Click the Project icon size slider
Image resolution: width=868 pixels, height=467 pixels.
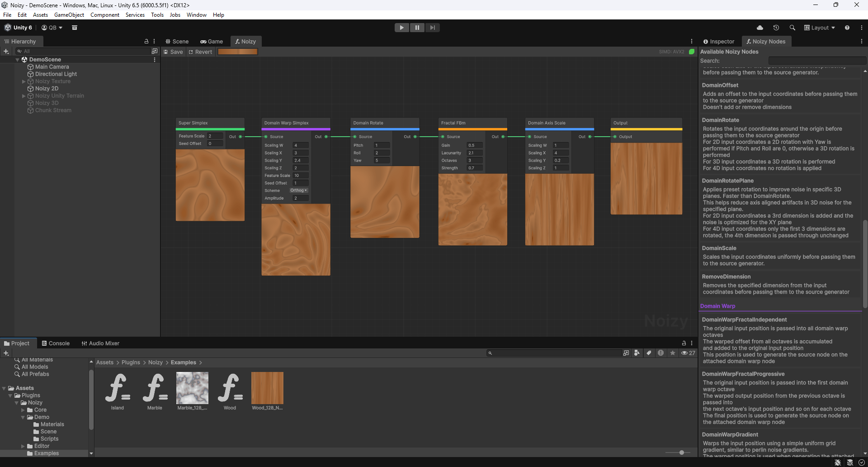(678, 453)
